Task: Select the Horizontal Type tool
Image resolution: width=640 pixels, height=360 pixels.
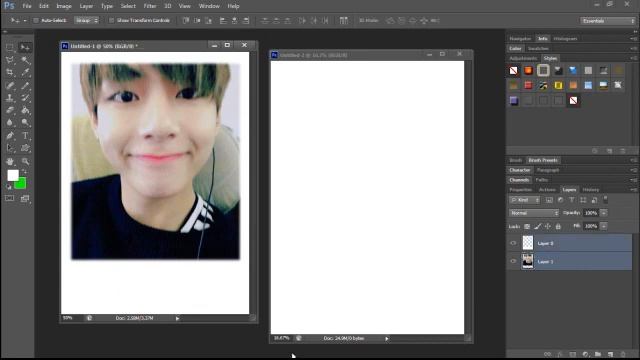Action: tap(25, 136)
